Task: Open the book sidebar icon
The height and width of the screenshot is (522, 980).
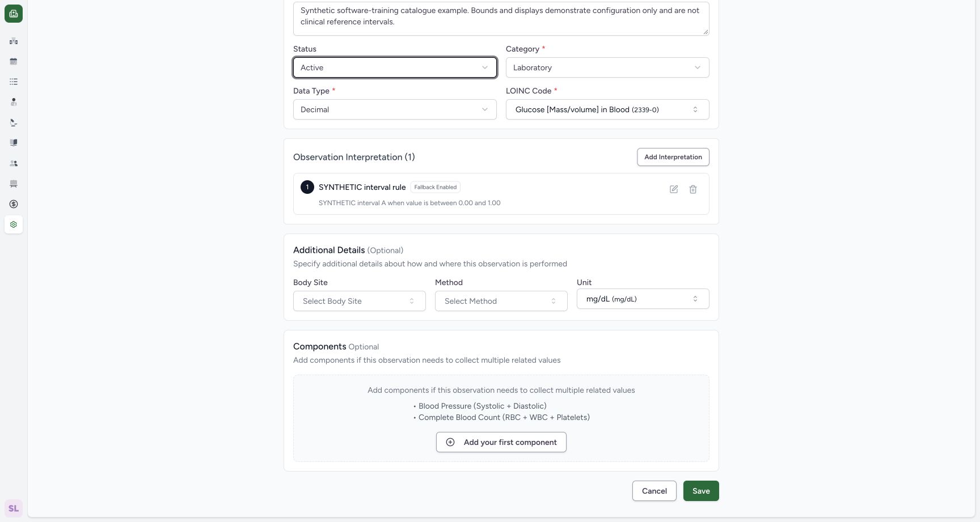Action: pyautogui.click(x=14, y=143)
